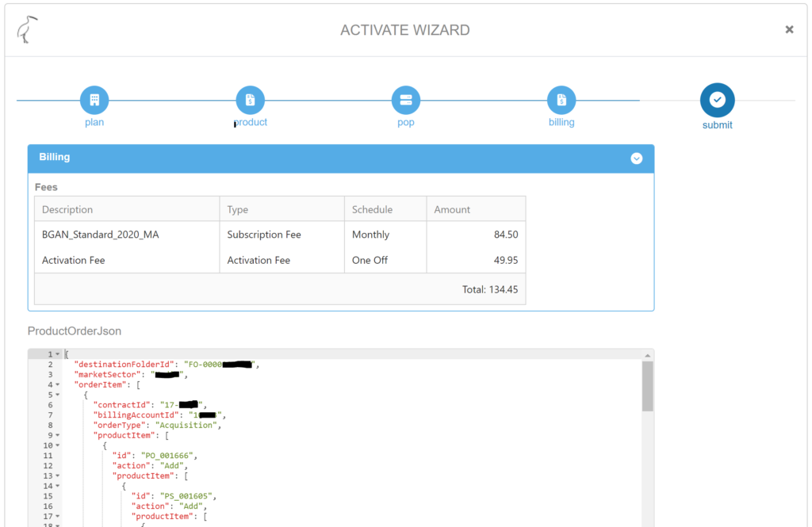This screenshot has width=812, height=527.
Task: Switch to the plan step label
Action: pos(94,122)
